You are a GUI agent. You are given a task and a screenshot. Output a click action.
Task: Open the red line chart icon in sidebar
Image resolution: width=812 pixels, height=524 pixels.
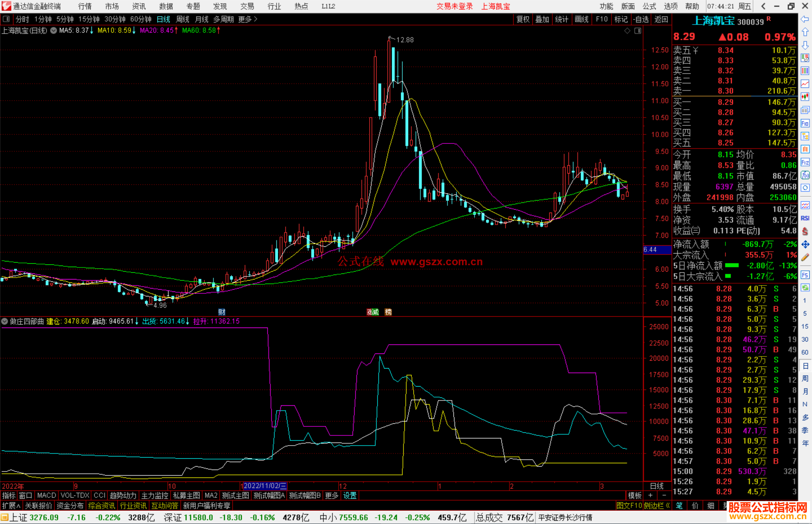click(805, 84)
